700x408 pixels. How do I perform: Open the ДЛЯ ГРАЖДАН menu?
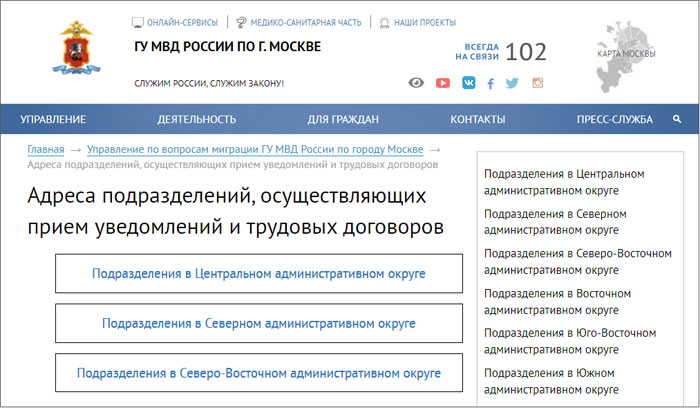(x=343, y=120)
